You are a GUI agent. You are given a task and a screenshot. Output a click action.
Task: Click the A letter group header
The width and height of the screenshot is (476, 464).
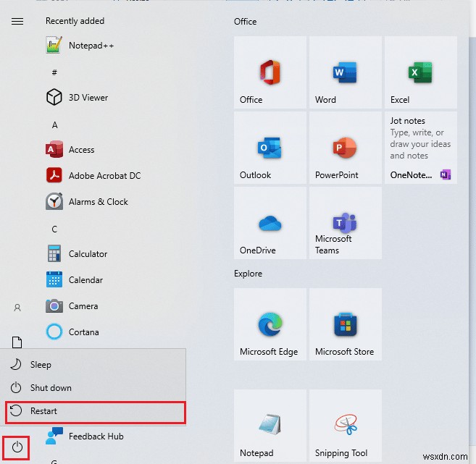pyautogui.click(x=54, y=125)
